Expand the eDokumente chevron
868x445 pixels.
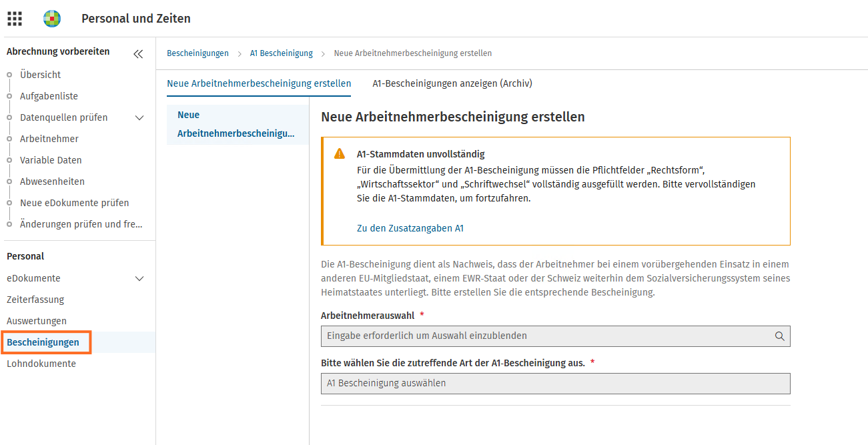pos(139,278)
